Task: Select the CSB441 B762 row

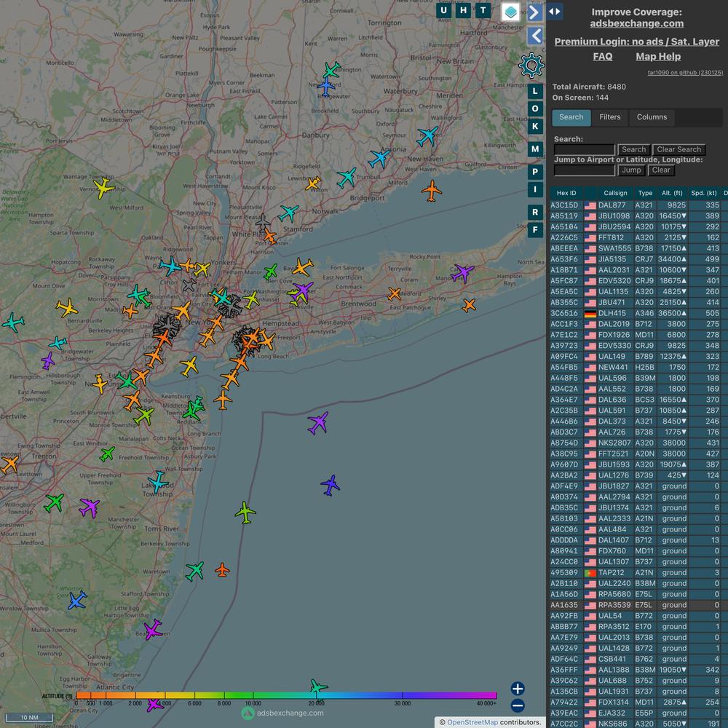Action: point(638,660)
